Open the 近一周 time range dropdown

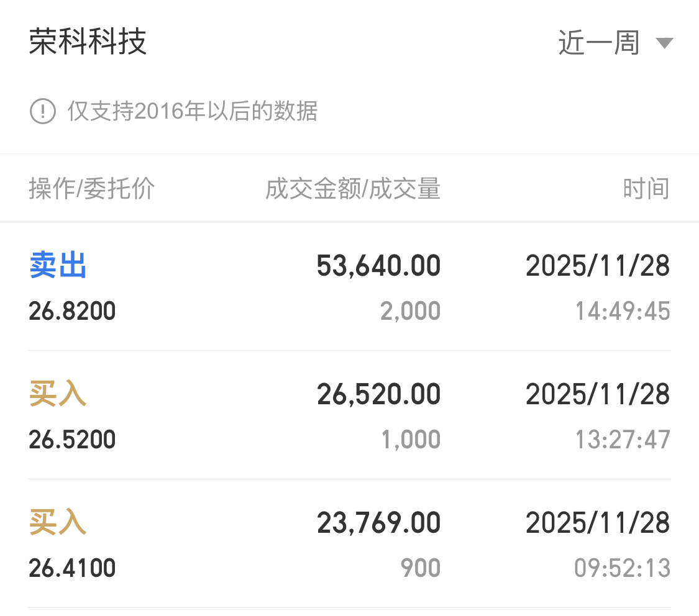point(599,43)
